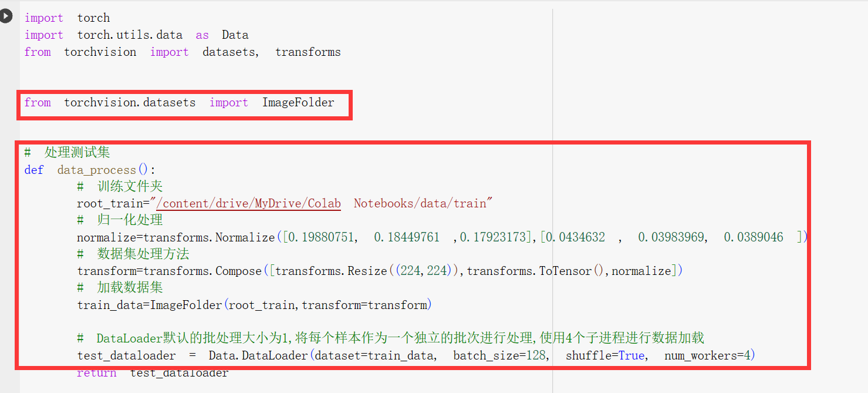Place cursor on 'torch.utils.data' import line

click(129, 35)
